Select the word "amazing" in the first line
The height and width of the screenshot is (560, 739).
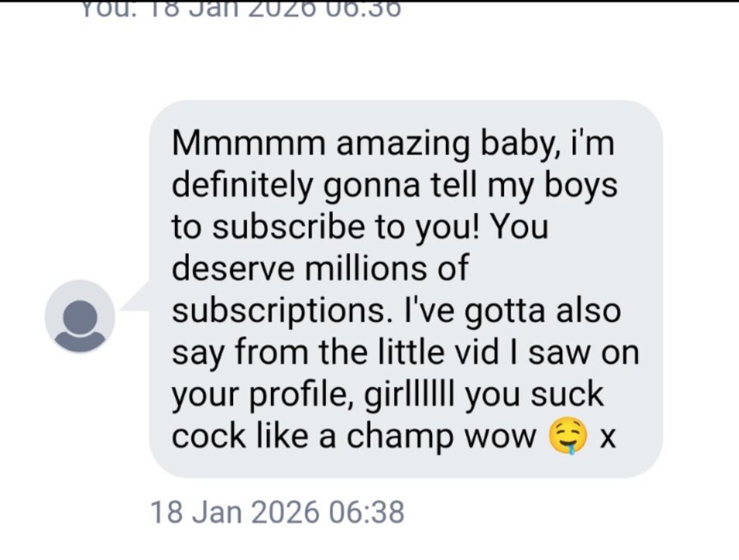[x=403, y=145]
